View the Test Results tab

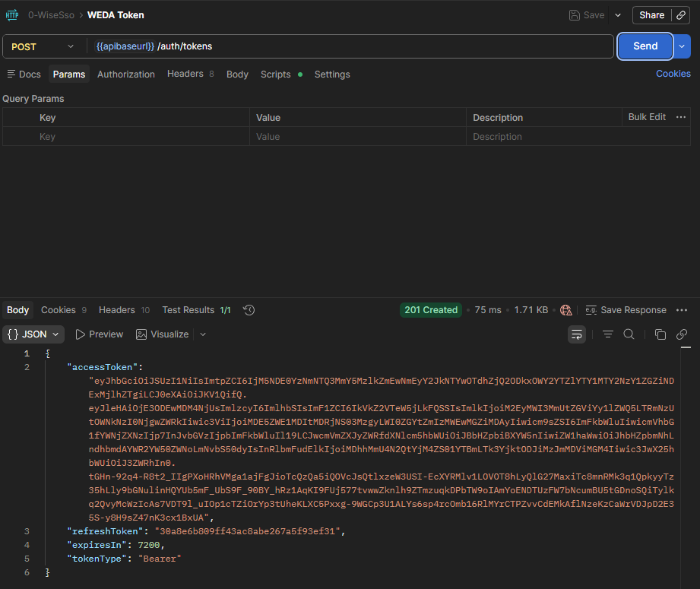point(196,310)
